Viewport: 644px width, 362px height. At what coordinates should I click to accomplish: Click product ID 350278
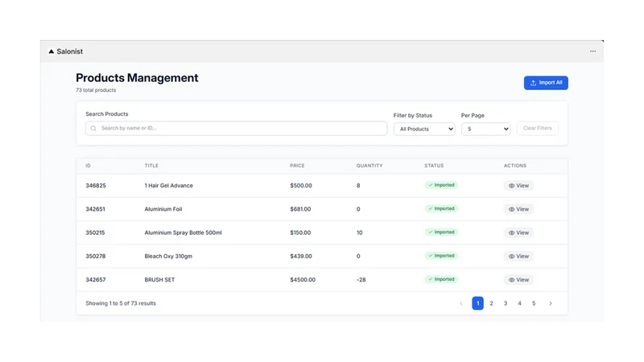tap(96, 256)
